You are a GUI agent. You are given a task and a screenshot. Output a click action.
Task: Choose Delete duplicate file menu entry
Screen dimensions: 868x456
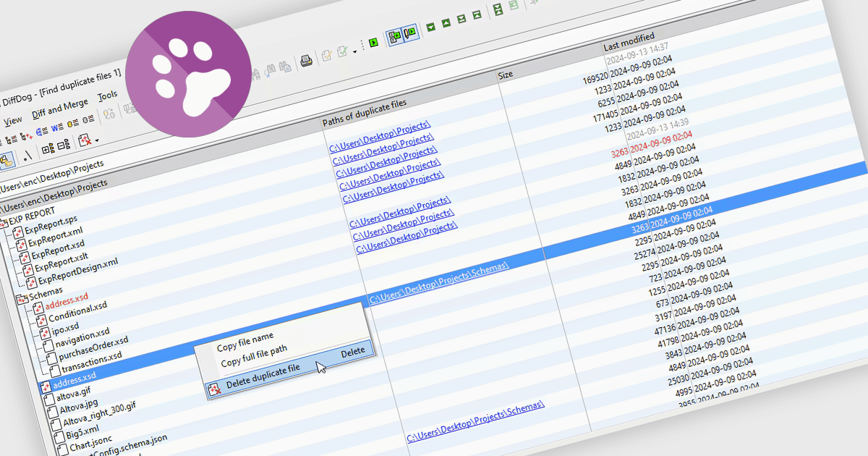tap(263, 377)
